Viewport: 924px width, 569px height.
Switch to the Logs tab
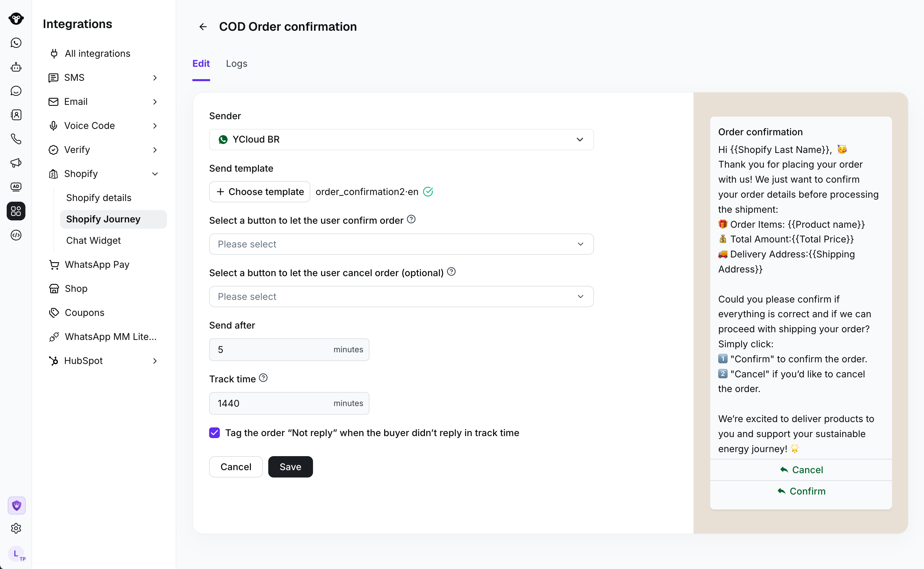[237, 63]
